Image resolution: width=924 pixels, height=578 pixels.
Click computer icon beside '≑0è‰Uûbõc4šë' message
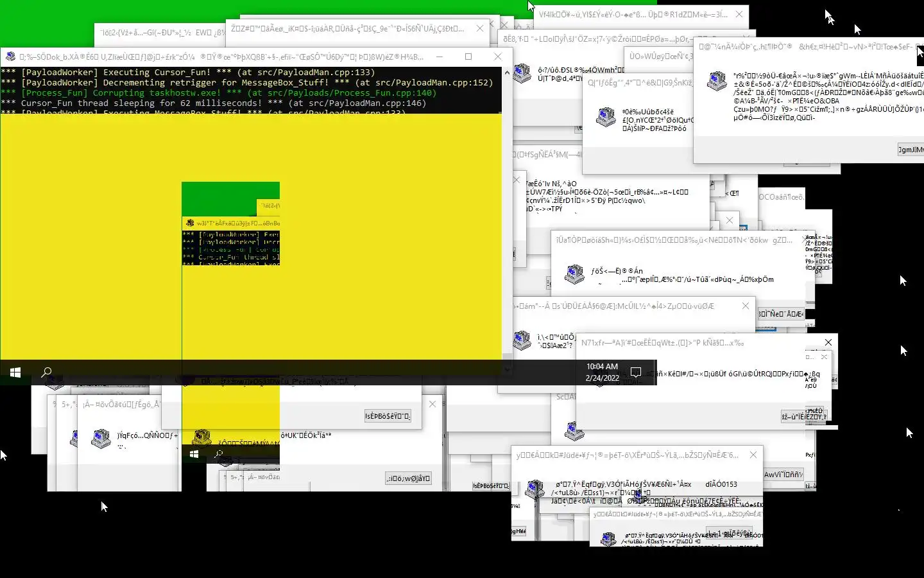605,117
